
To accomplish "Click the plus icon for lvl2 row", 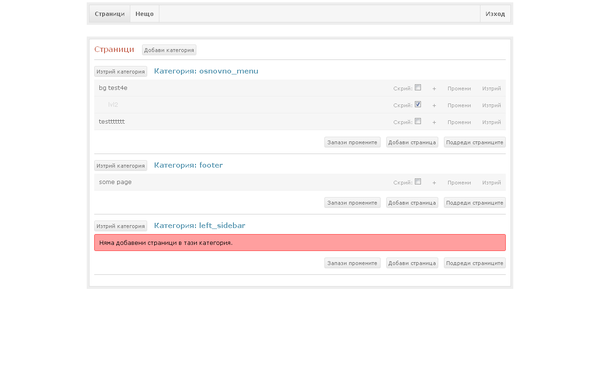I will point(434,105).
